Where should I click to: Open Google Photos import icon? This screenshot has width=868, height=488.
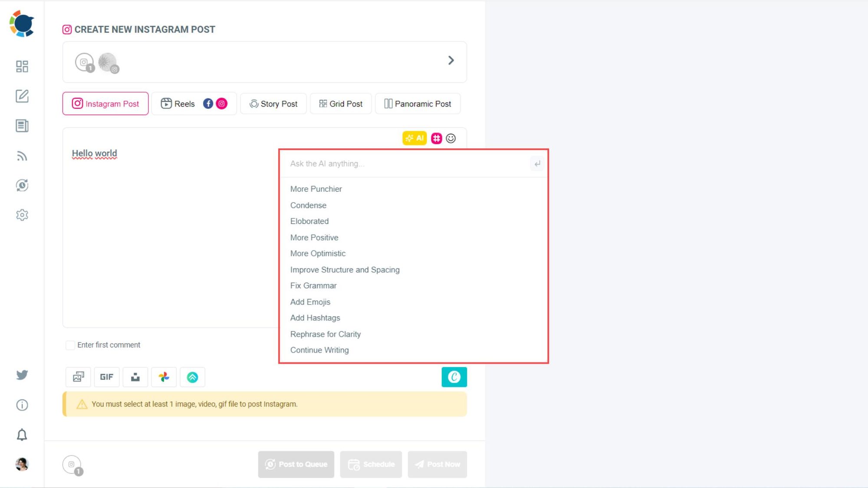[164, 377]
